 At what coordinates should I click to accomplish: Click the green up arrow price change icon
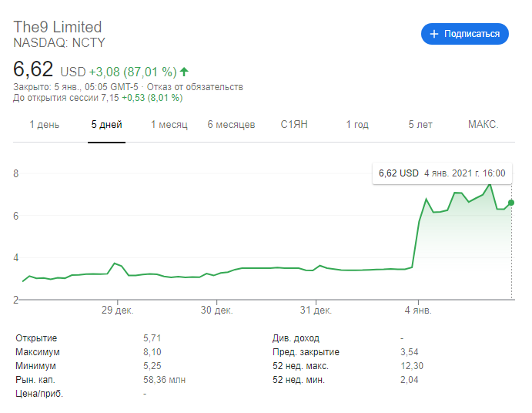click(x=184, y=72)
